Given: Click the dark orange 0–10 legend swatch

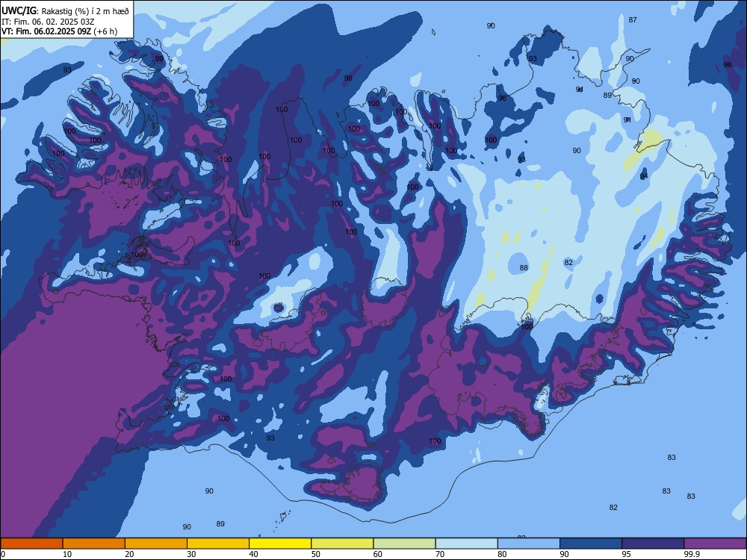Looking at the screenshot, I should (x=31, y=544).
